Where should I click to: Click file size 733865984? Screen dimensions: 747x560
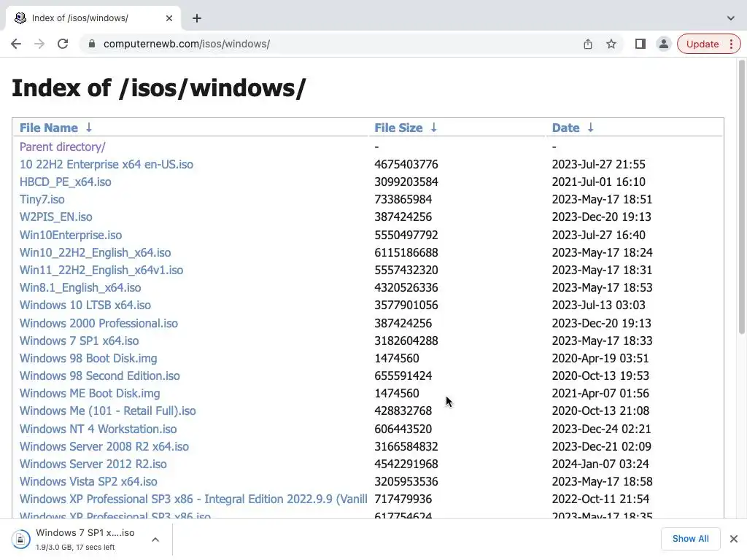[x=403, y=199]
